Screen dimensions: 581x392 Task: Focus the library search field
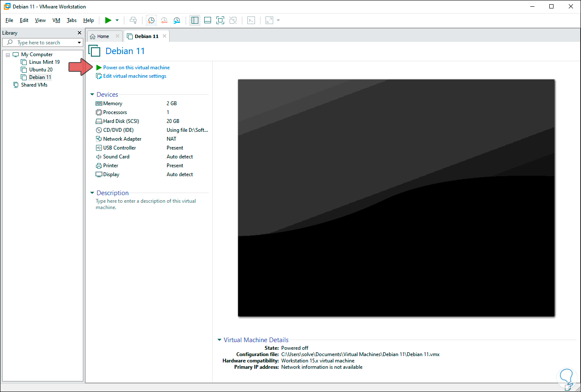[42, 43]
